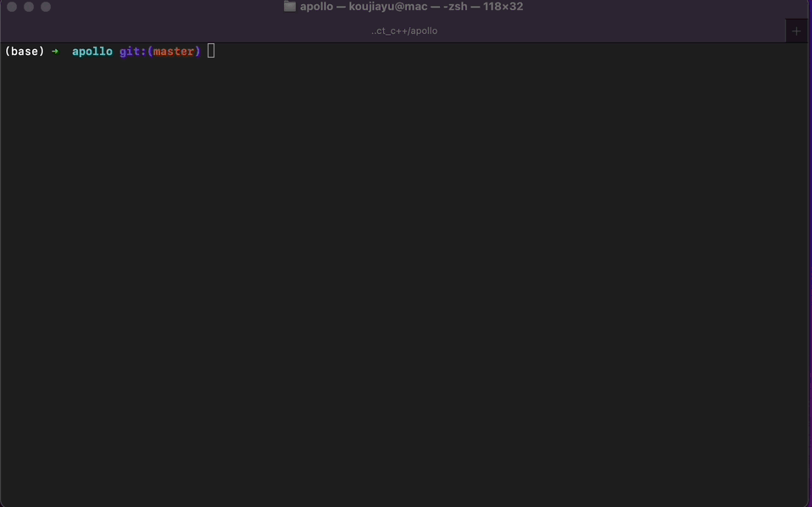Open a new terminal tab with plus button
The image size is (812, 507).
[x=796, y=31]
